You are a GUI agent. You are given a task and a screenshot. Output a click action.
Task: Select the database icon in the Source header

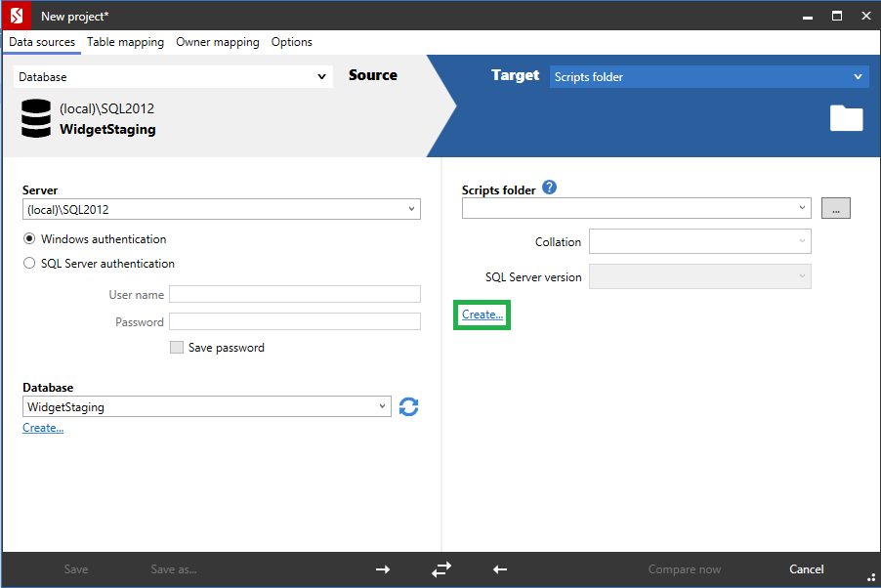[35, 119]
